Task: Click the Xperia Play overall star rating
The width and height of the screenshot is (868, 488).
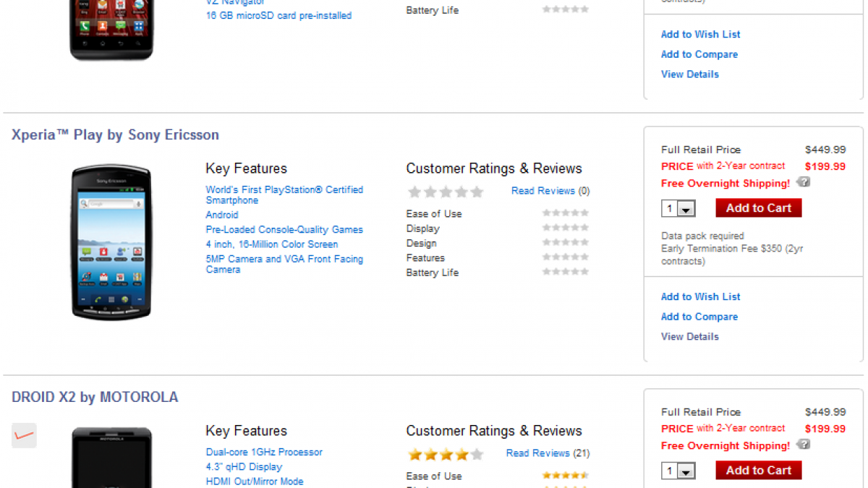Action: 446,192
